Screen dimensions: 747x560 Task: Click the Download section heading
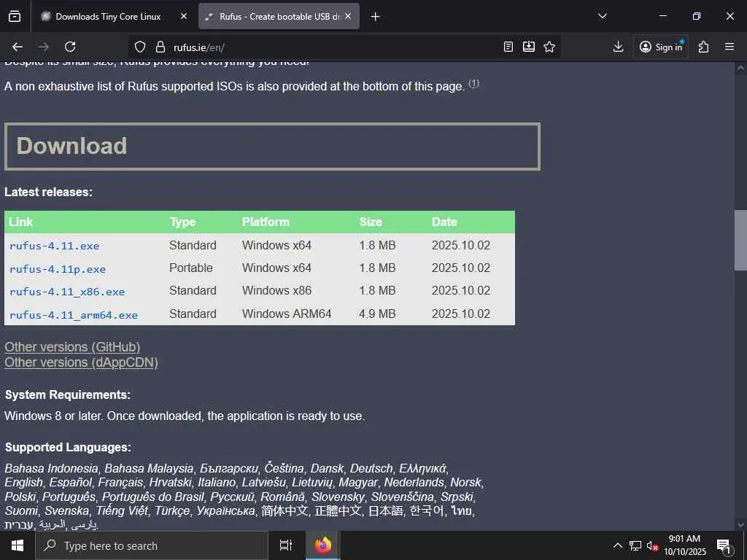72,146
